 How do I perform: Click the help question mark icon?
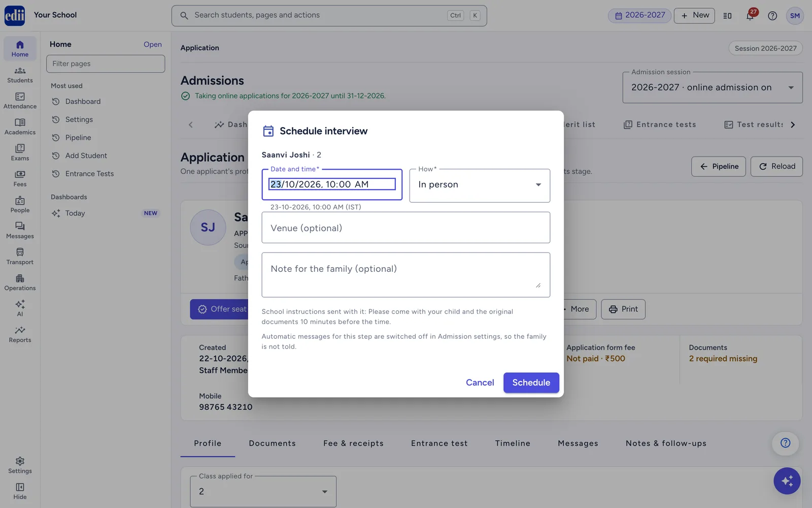[x=772, y=16]
